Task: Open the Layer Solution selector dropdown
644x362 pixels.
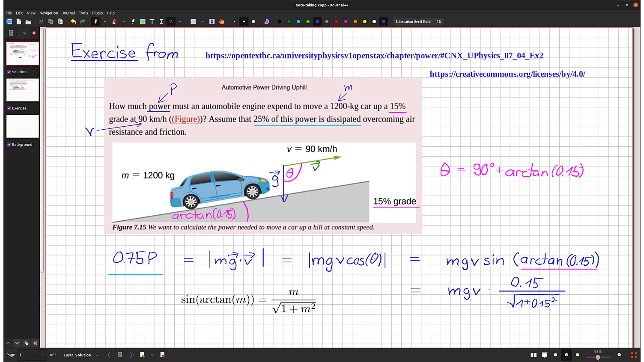Action: pyautogui.click(x=97, y=355)
